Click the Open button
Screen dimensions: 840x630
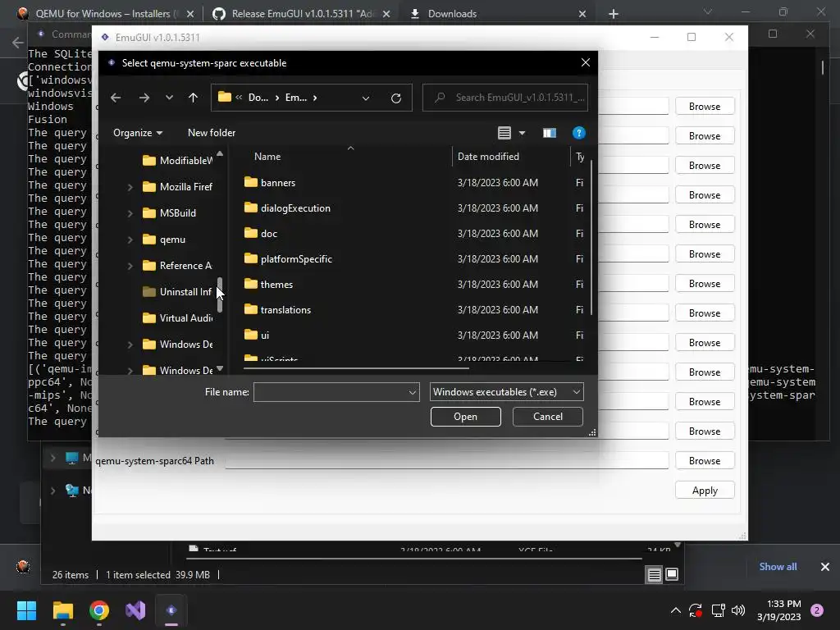click(466, 417)
